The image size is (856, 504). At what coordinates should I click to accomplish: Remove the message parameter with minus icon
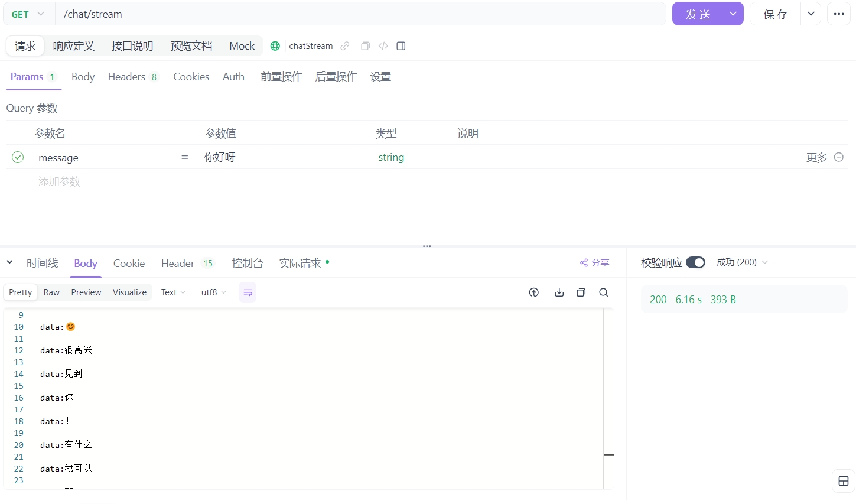click(x=838, y=157)
